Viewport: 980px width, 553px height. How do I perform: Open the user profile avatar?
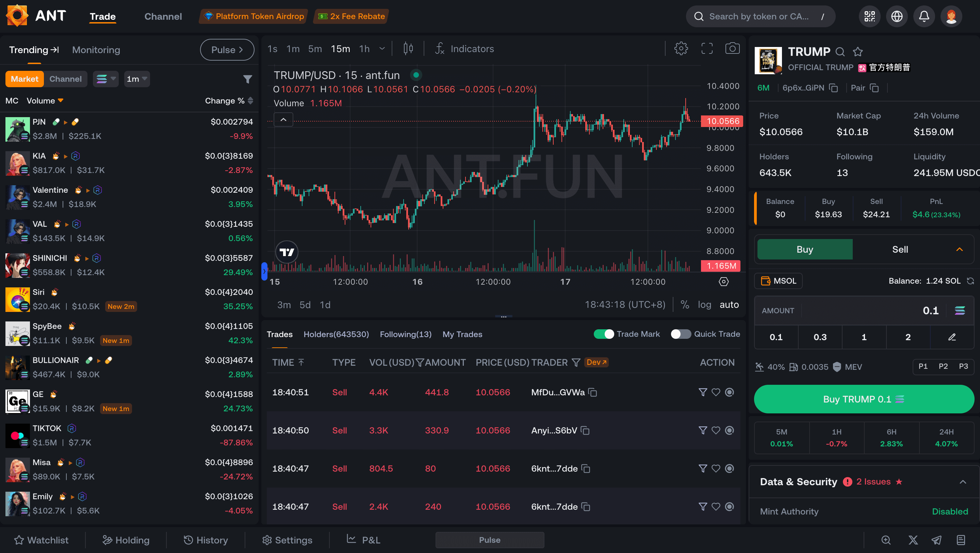click(x=951, y=16)
